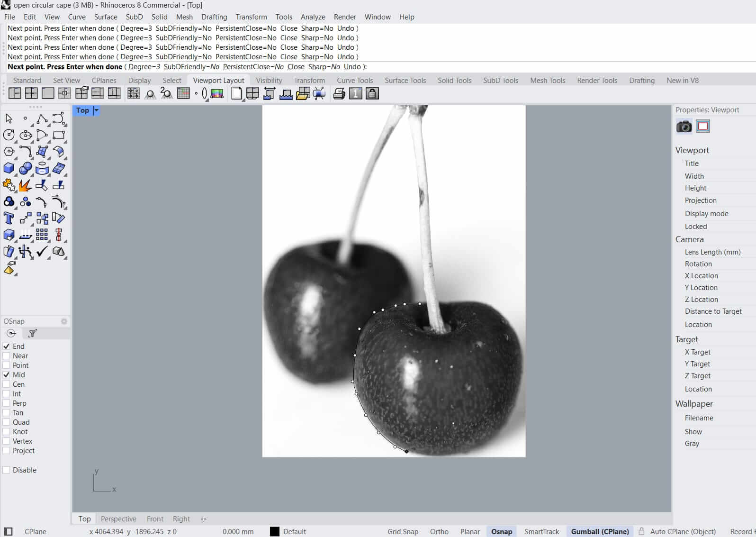The height and width of the screenshot is (537, 756).
Task: Open OSnap panel gear options
Action: point(64,321)
